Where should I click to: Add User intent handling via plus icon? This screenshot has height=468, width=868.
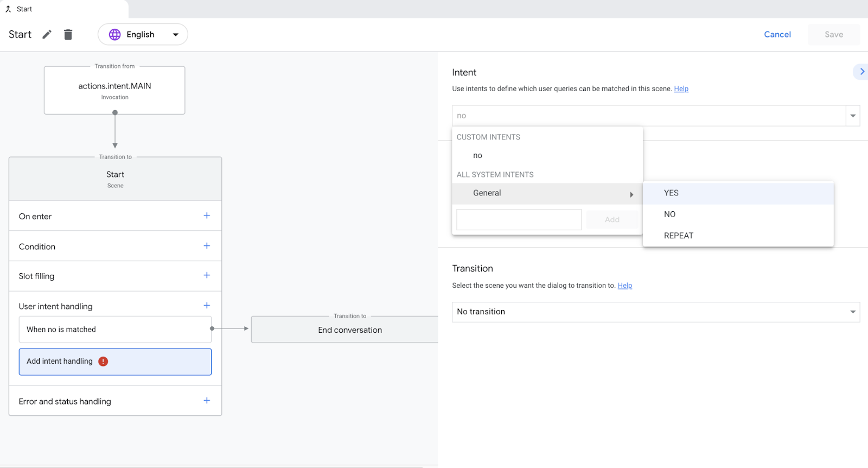pyautogui.click(x=207, y=306)
